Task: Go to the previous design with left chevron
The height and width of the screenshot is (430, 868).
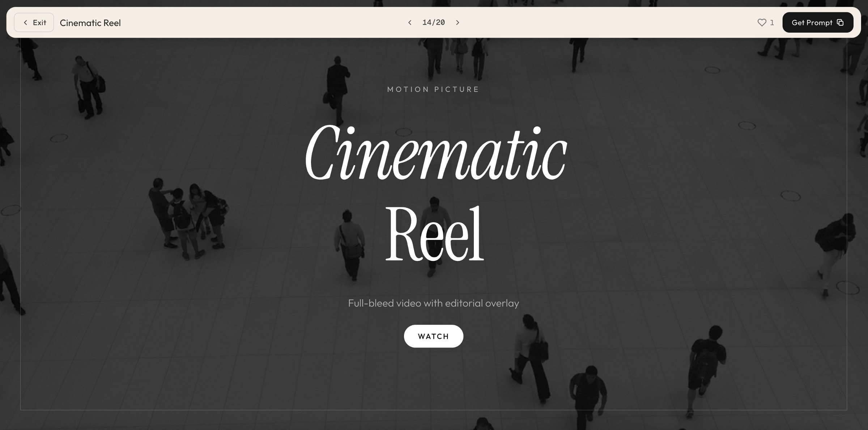Action: [x=410, y=22]
